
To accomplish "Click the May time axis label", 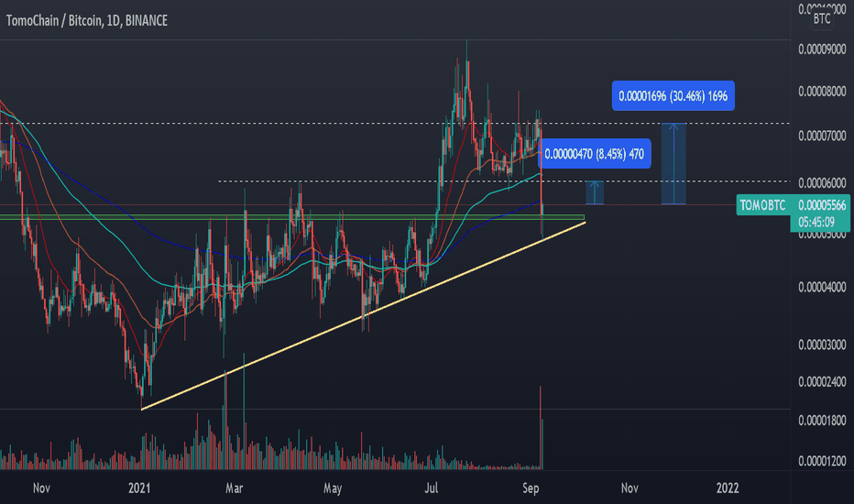I will 333,488.
